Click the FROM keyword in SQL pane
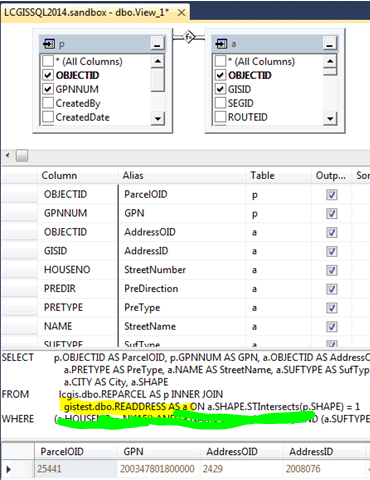Image resolution: width=370 pixels, height=480 pixels. (15, 394)
